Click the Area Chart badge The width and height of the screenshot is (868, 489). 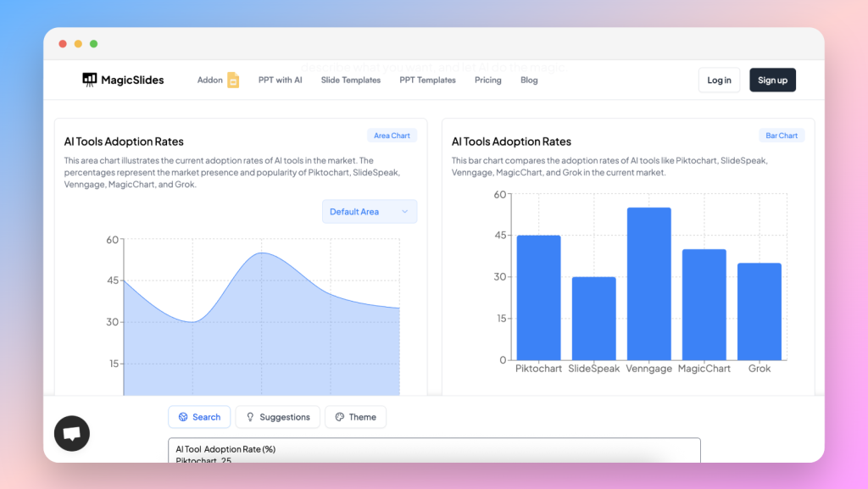(392, 136)
